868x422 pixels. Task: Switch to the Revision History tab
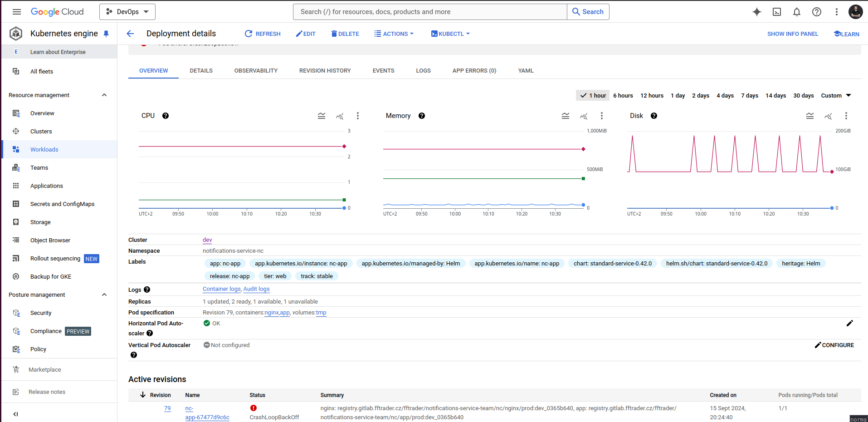[x=325, y=71]
